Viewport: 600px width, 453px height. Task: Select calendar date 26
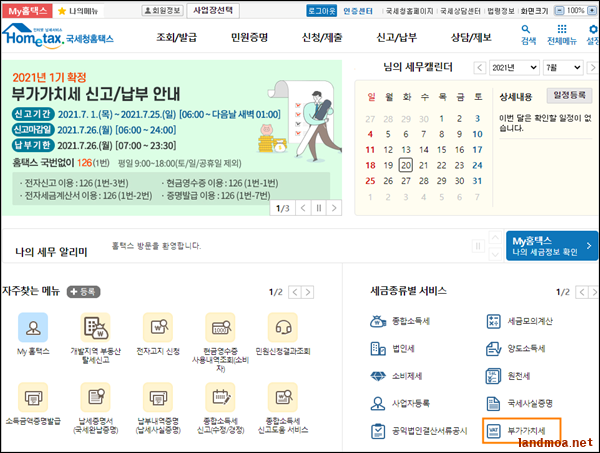click(388, 181)
